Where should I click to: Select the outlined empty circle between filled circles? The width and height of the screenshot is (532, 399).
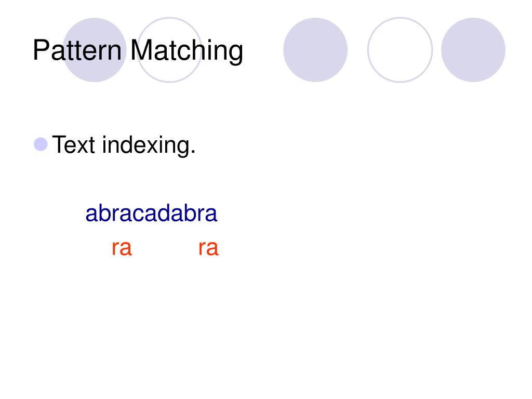400,50
